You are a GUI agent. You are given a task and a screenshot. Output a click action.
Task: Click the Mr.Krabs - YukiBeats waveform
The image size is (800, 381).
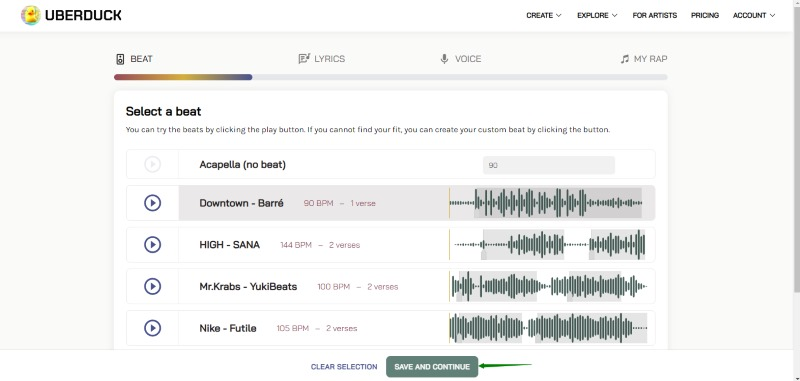click(x=548, y=286)
